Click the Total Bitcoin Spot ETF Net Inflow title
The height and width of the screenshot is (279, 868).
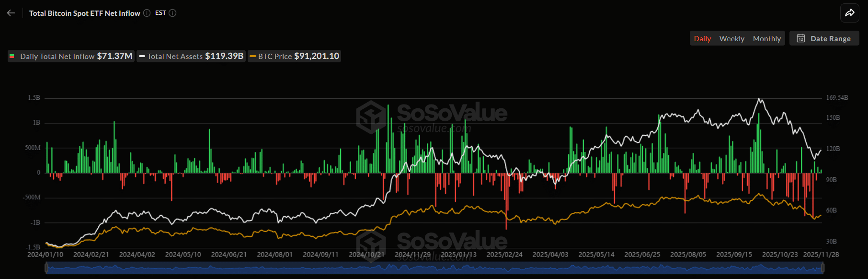[x=85, y=13]
